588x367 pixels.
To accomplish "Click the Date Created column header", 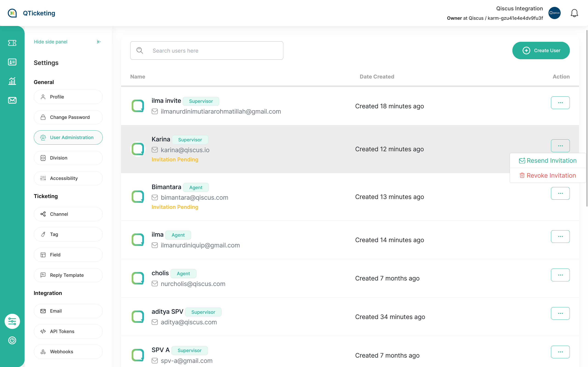I will pos(377,77).
